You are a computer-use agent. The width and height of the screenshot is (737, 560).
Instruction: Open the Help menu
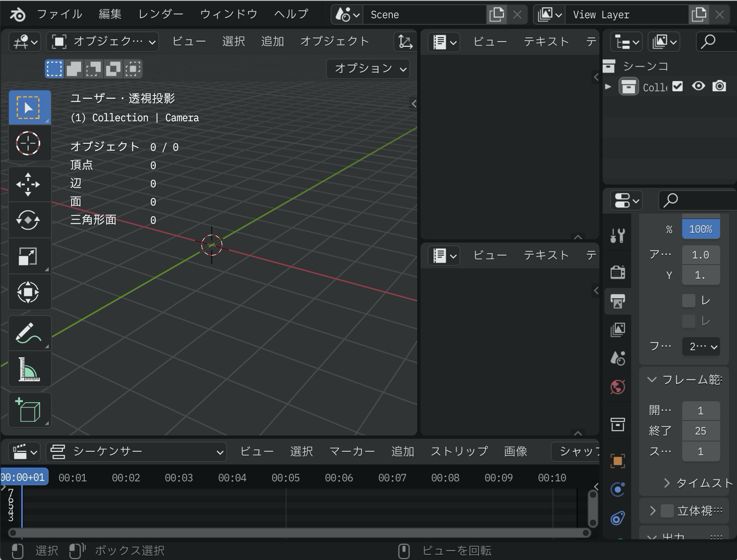tap(291, 15)
